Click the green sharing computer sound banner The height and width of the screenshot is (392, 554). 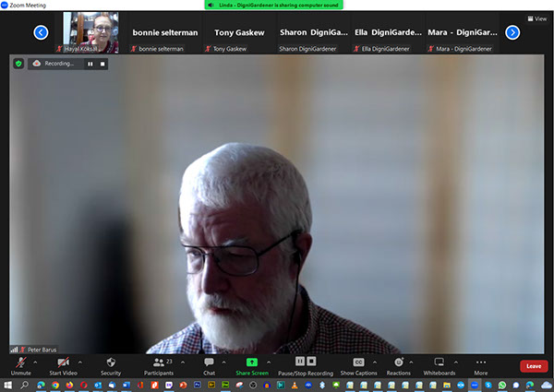274,5
